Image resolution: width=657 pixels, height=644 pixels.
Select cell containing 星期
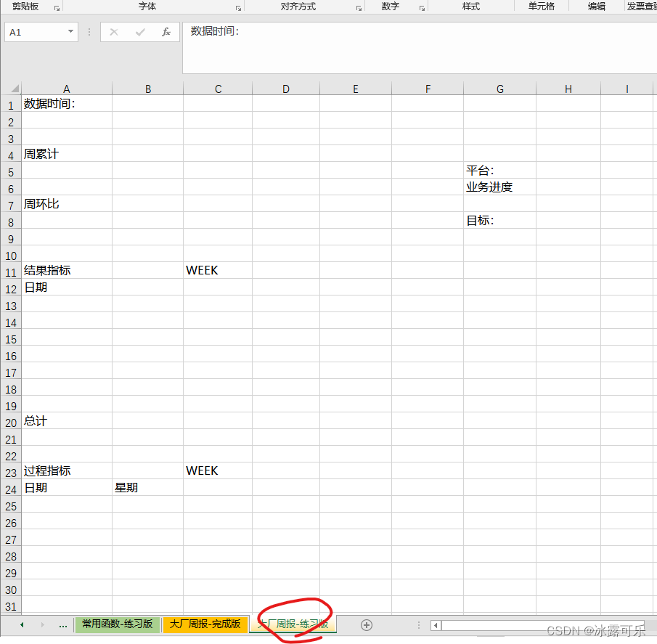coord(148,487)
